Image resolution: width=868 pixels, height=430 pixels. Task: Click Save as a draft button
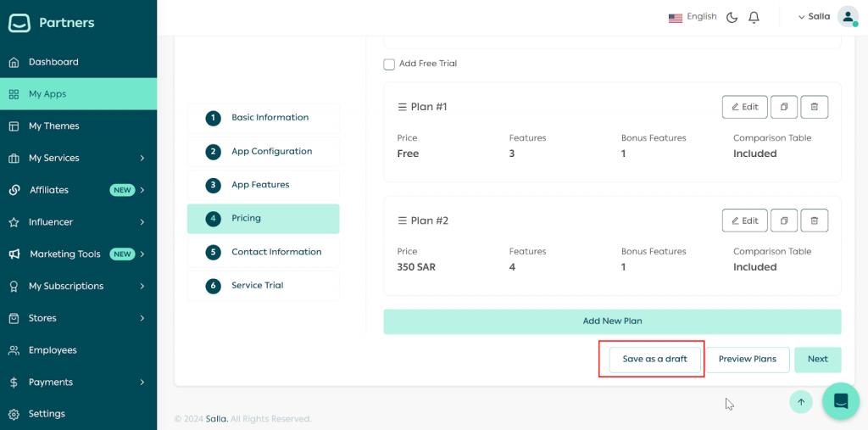click(654, 359)
